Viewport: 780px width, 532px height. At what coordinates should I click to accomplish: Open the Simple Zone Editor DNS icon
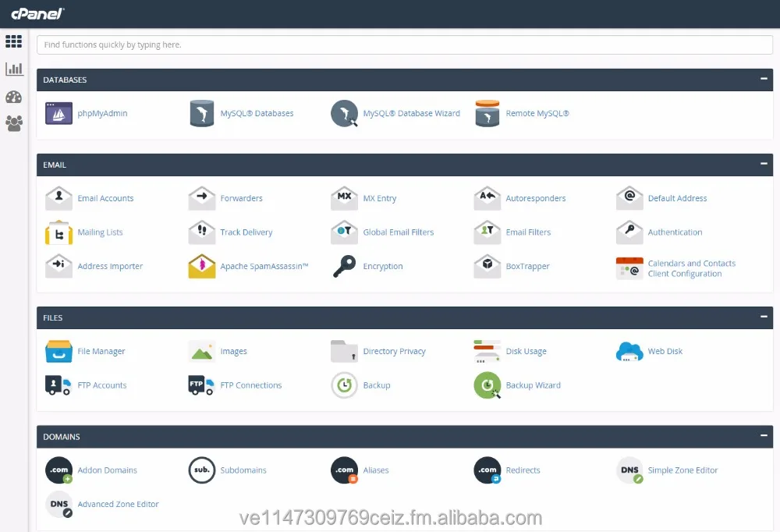[x=629, y=470]
